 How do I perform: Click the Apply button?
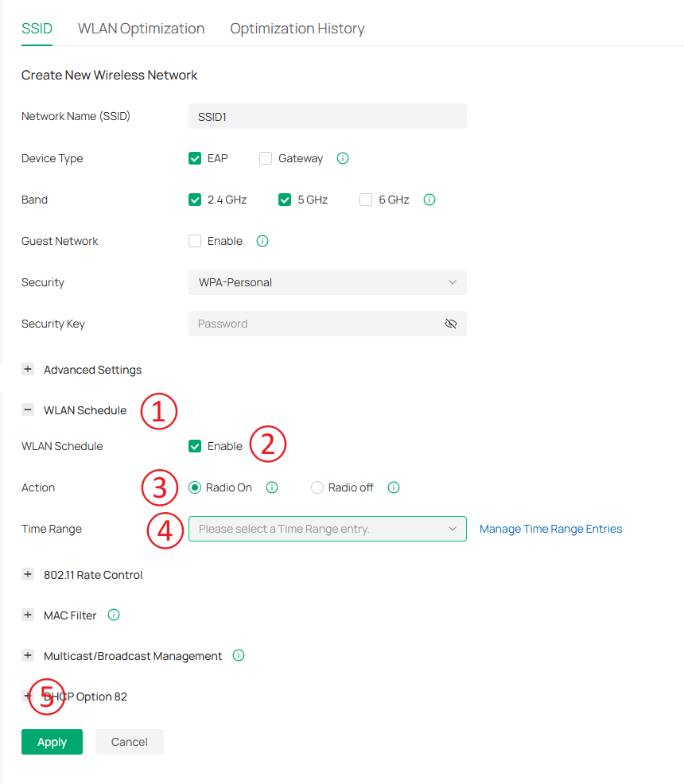point(52,741)
